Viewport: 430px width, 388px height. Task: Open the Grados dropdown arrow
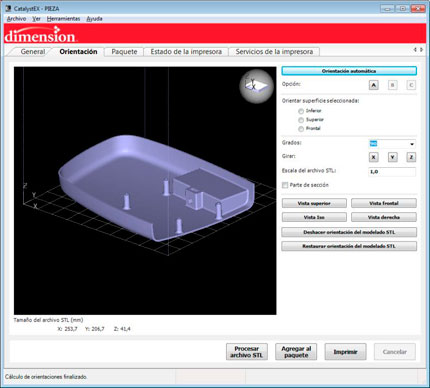(412, 144)
